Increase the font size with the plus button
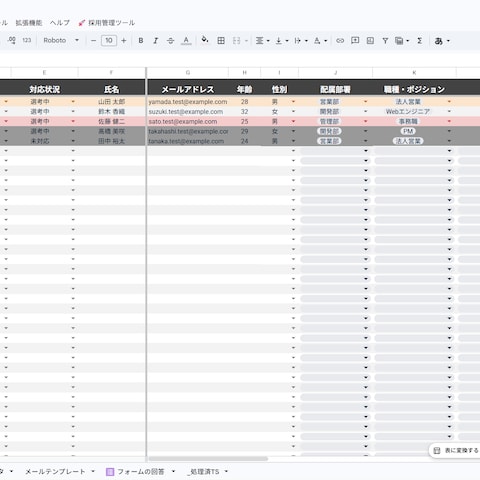Screen dimensions: 480x480 [x=124, y=41]
